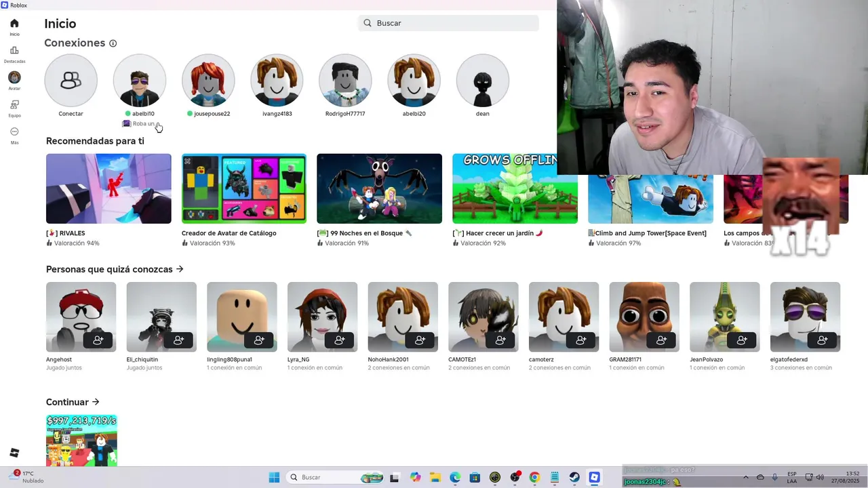Click the Windows taskbar Buscar search box
This screenshot has height=488, width=868.
pos(336,477)
